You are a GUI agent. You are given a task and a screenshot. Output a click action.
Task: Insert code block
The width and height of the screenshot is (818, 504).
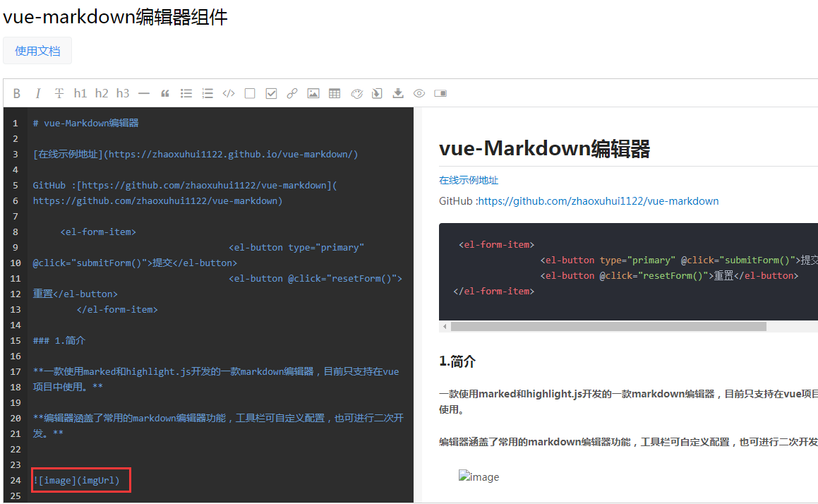tap(229, 93)
